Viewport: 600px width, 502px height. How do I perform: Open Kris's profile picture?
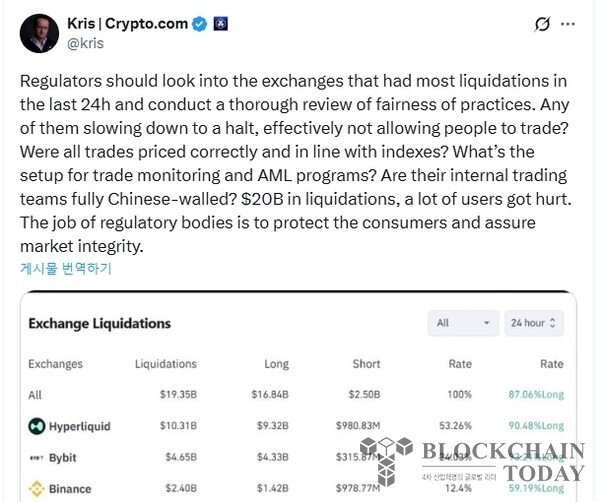[39, 33]
